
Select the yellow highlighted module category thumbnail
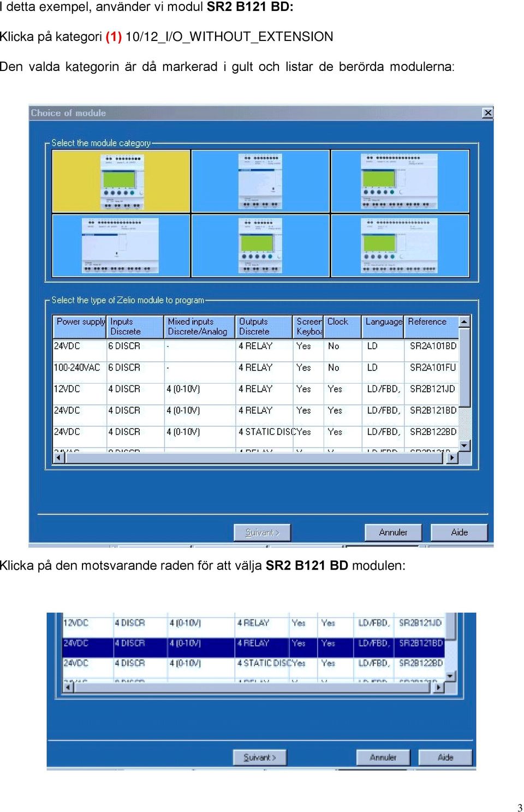click(121, 181)
